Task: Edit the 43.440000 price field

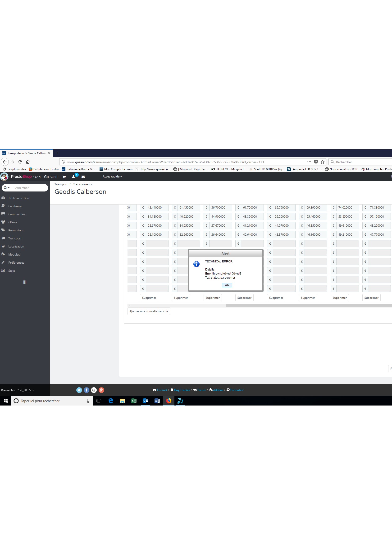Action: coord(157,208)
